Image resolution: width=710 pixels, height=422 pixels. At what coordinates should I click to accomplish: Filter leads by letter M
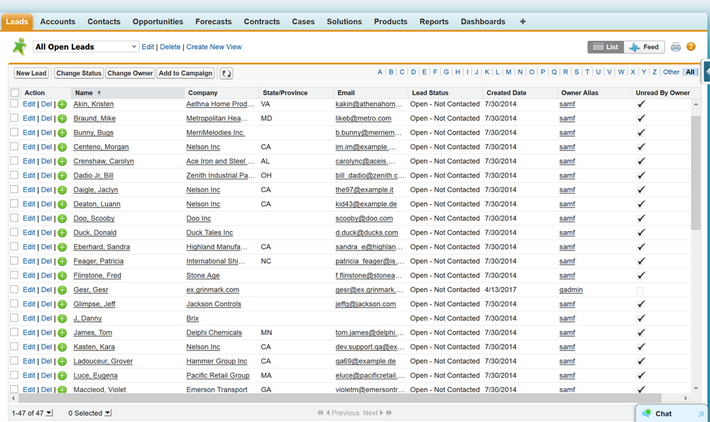tap(509, 72)
